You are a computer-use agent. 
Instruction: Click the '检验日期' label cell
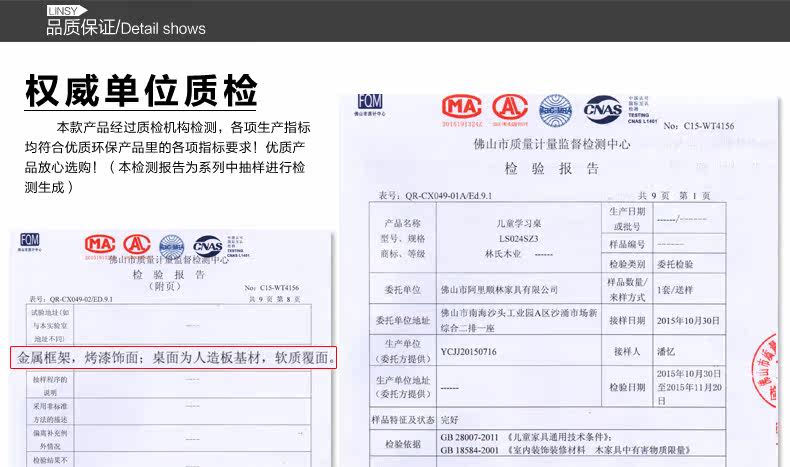coord(627,387)
